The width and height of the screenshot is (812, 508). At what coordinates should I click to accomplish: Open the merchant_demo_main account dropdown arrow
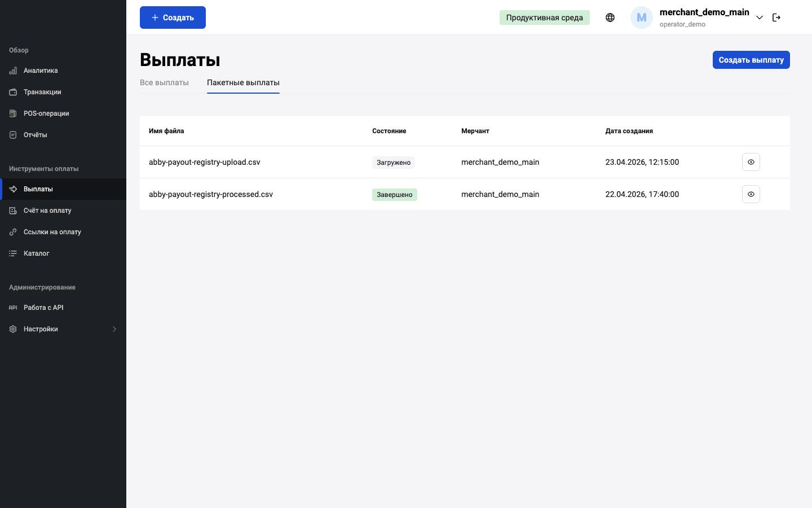coord(760,17)
